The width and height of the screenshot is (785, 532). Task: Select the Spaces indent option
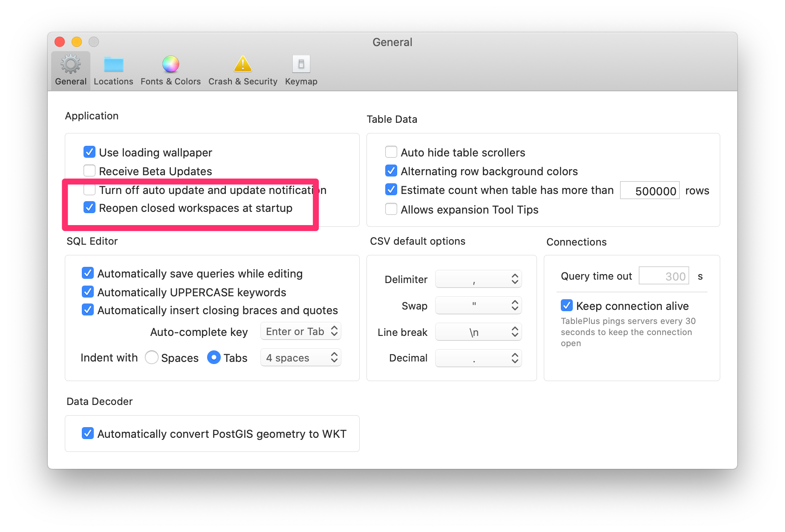152,358
